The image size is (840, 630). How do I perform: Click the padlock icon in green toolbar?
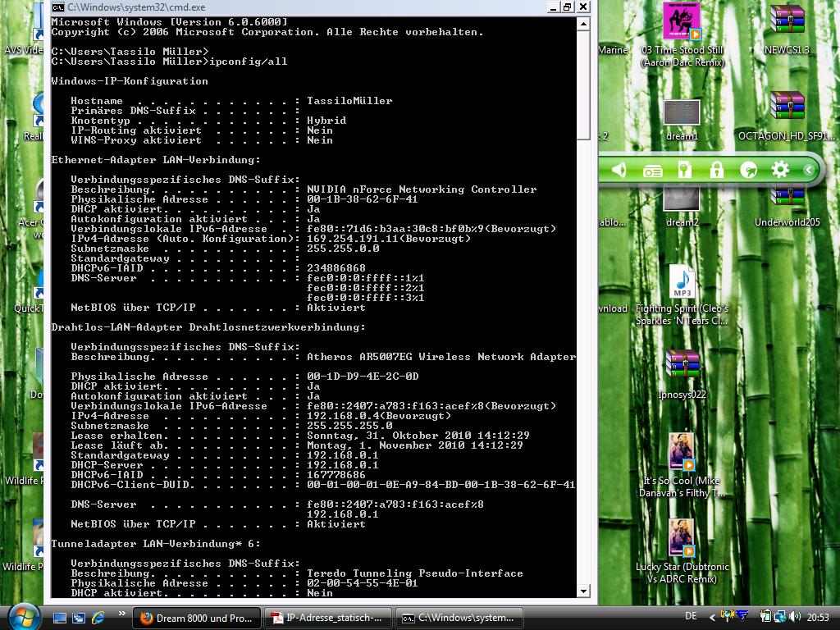click(716, 170)
